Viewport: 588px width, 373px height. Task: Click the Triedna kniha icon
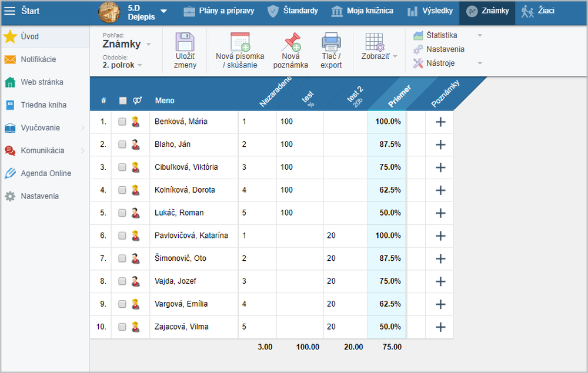coord(10,105)
